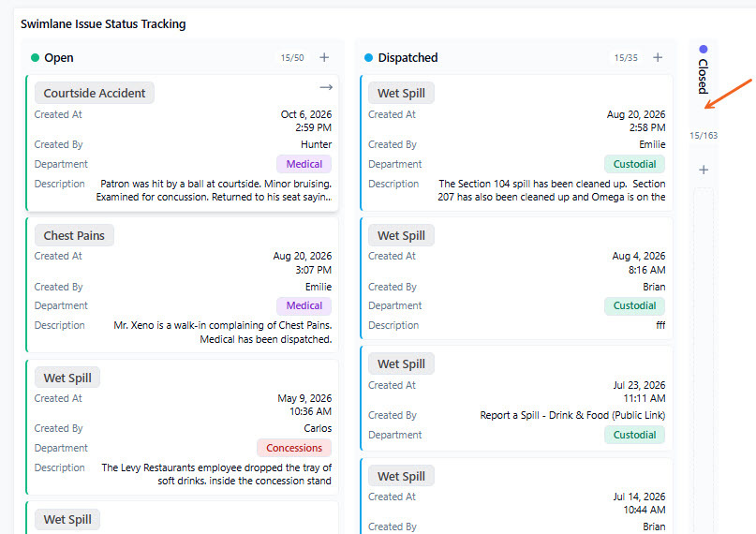Click the 'fff' description text
The width and height of the screenshot is (756, 534).
(x=660, y=325)
